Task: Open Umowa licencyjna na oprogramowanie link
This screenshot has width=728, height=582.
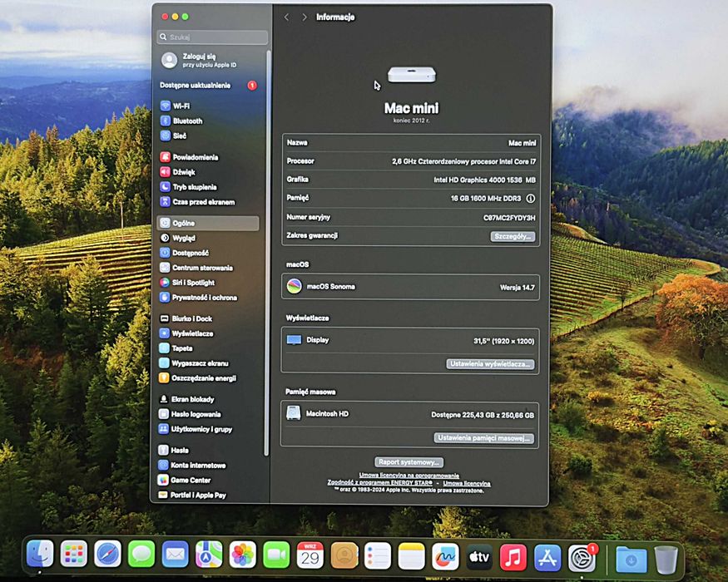Action: click(x=409, y=476)
